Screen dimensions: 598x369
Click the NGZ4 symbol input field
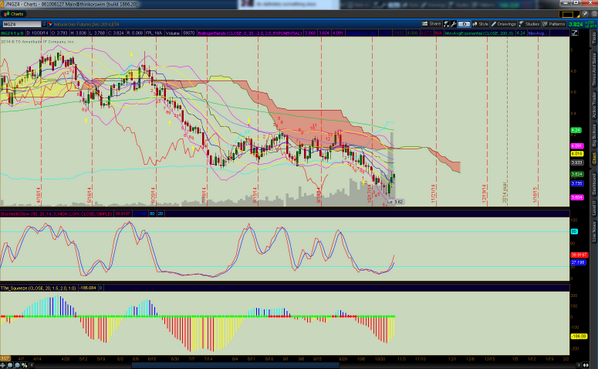point(21,24)
